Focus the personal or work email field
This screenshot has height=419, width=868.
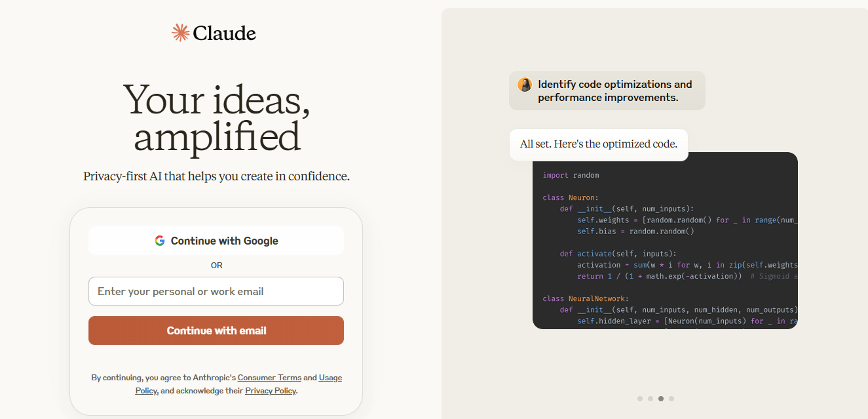tap(216, 291)
